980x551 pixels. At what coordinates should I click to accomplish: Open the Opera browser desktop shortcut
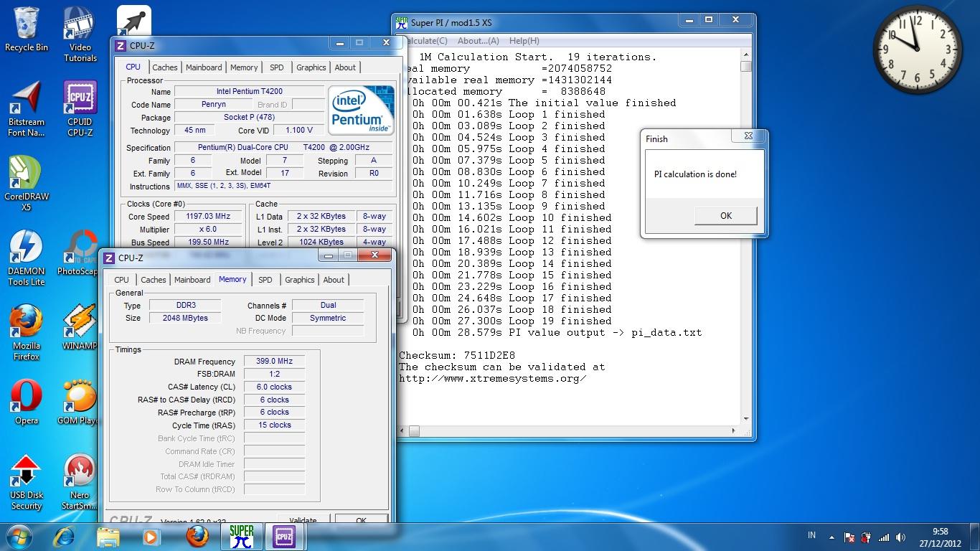point(27,402)
